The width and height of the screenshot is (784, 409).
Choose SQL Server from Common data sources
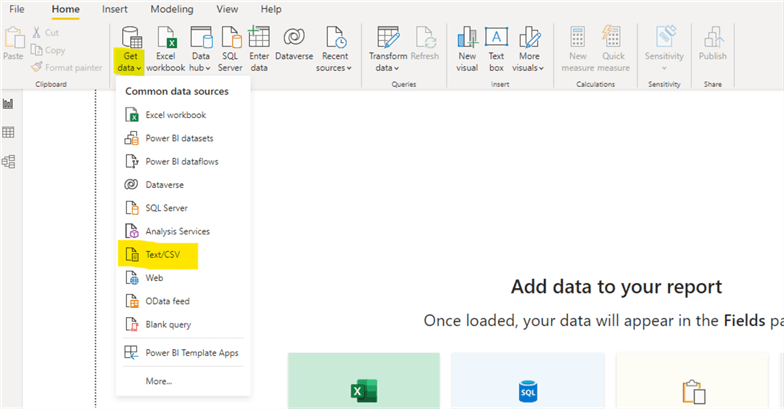183,208
